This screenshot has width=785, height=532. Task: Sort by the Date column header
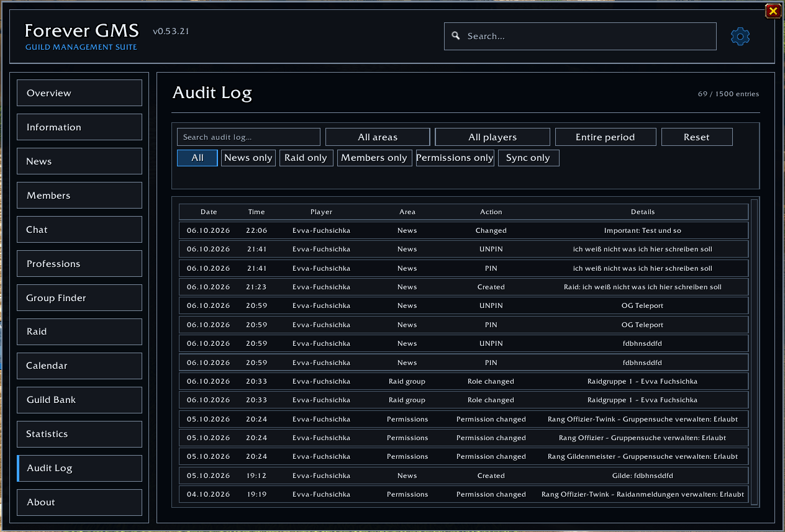coord(209,212)
